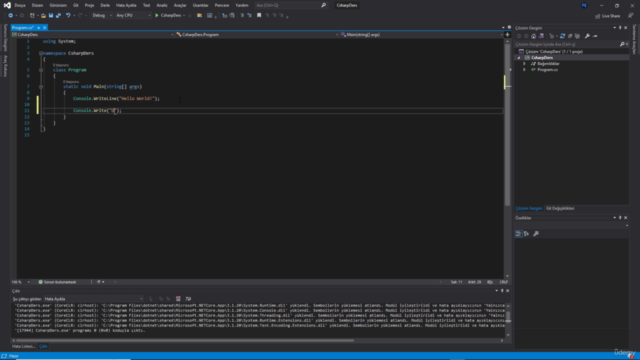The height and width of the screenshot is (360, 640).
Task: Select Çözüm 'CsharpDers' solution node
Action: pos(554,51)
